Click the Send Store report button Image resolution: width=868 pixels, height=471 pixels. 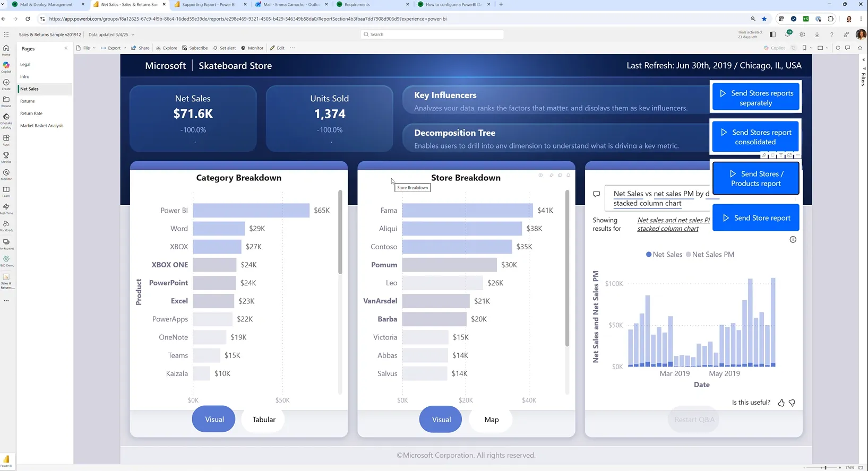tap(755, 218)
